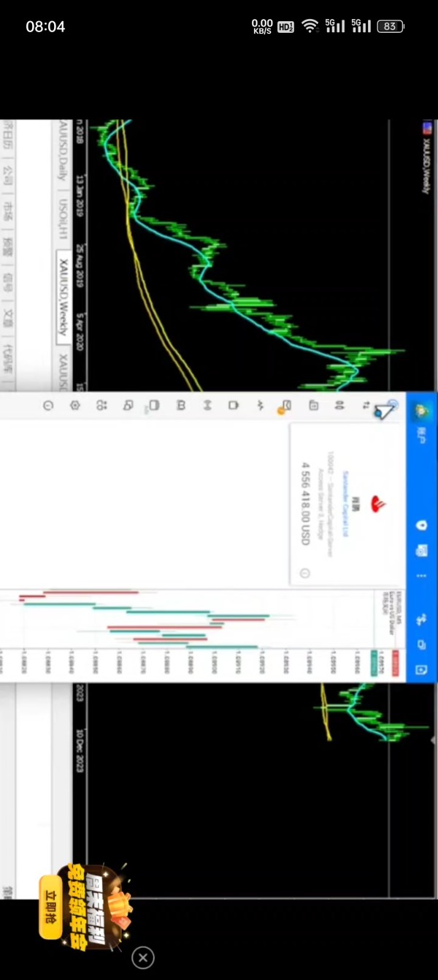Open the 市场 tab in the terminal panel
Viewport: 438px width, 980px height.
[x=9, y=211]
